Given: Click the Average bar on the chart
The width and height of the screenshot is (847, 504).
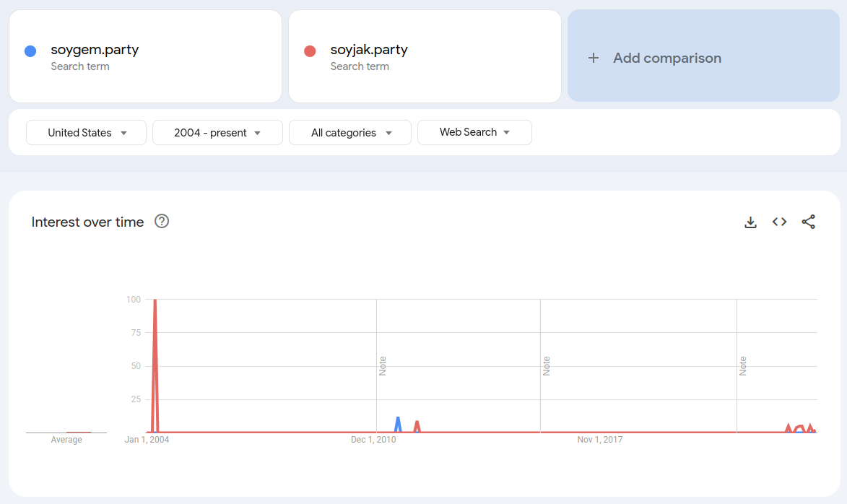Looking at the screenshot, I should click(66, 433).
